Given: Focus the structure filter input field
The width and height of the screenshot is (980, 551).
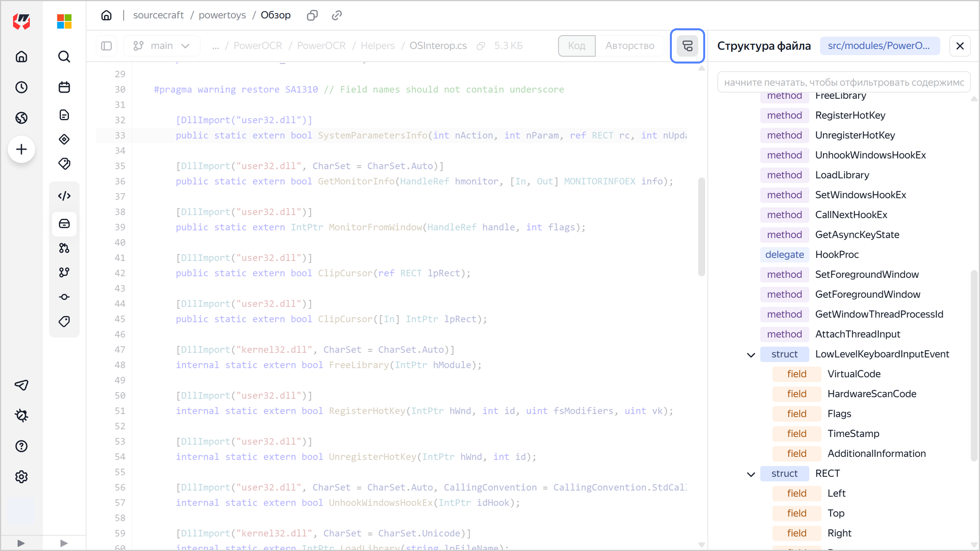Looking at the screenshot, I should [844, 82].
